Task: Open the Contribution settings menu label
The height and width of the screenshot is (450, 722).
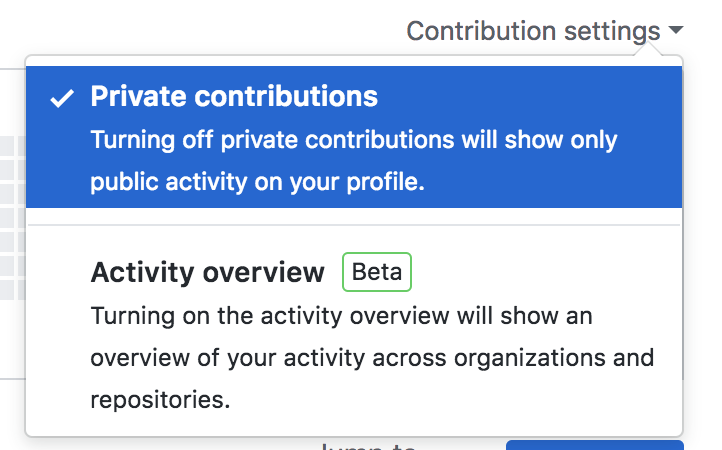Action: point(533,31)
